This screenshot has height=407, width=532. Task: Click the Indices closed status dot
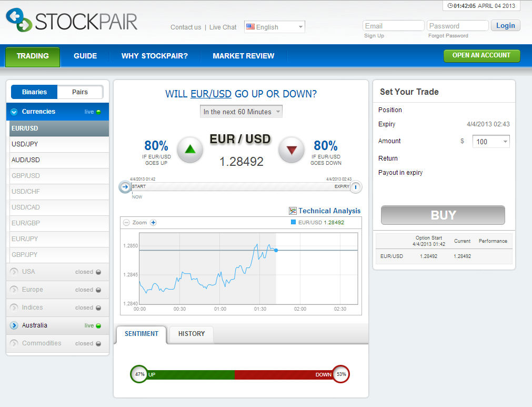pos(98,308)
